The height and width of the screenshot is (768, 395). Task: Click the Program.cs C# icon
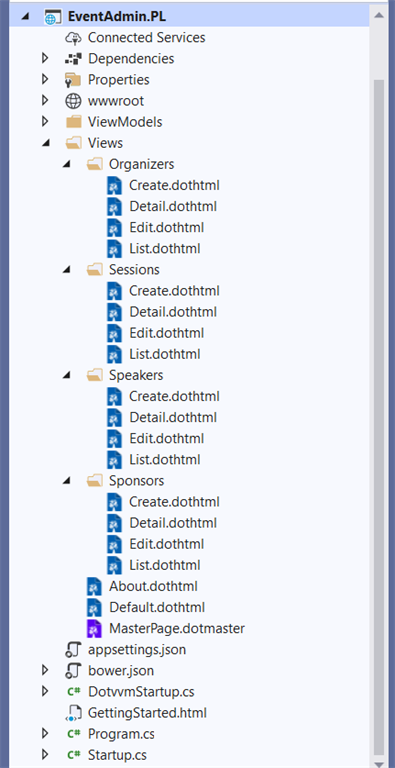pos(74,734)
